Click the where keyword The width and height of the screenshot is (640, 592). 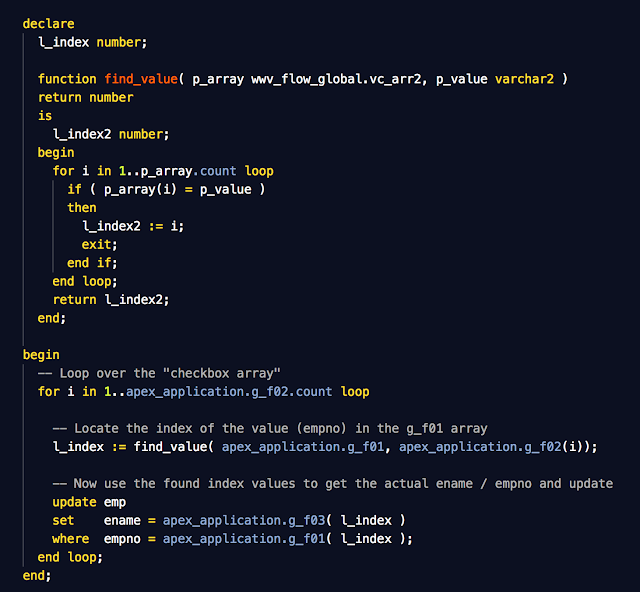71,538
